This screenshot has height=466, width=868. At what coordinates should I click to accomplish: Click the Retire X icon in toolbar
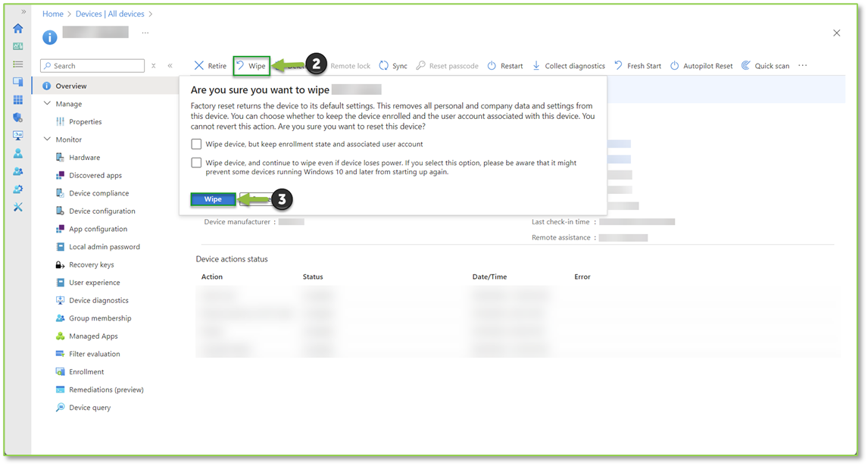(x=199, y=66)
